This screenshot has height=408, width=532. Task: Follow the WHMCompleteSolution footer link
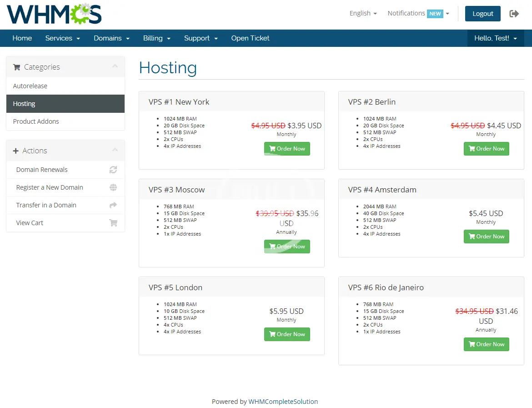pyautogui.click(x=283, y=402)
